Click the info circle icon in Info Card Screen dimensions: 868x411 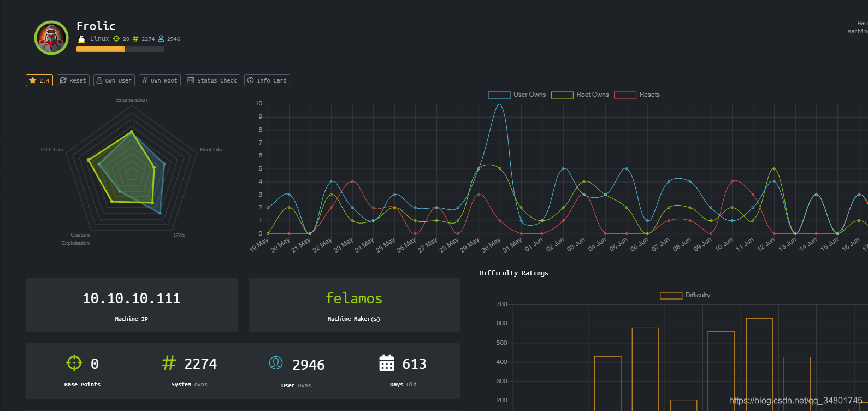click(250, 80)
